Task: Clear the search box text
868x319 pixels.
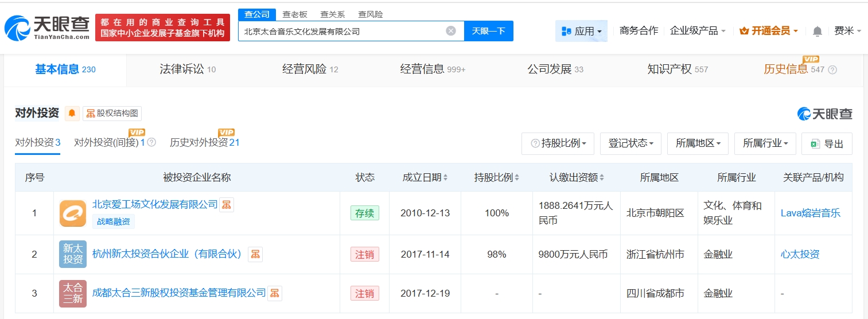Action: coord(451,31)
